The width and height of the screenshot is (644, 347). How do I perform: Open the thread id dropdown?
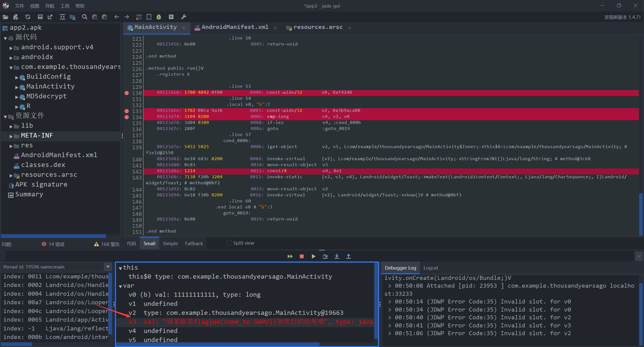click(x=108, y=267)
